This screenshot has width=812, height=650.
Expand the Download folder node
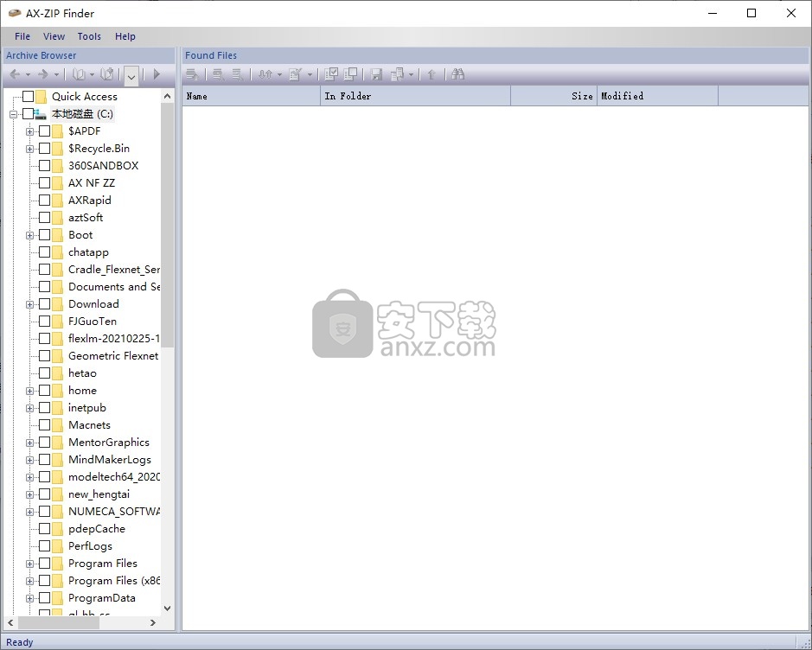coord(29,304)
